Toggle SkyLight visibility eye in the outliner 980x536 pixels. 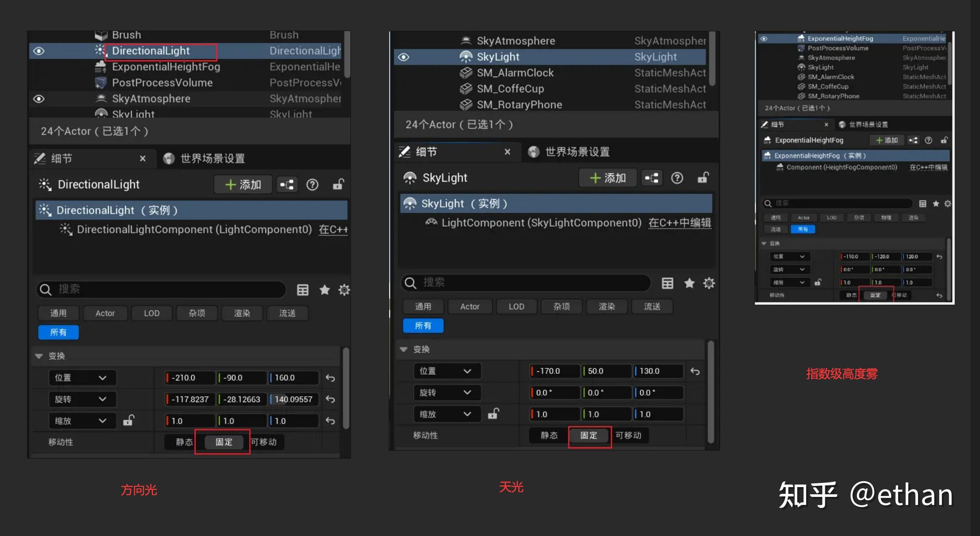pos(403,57)
